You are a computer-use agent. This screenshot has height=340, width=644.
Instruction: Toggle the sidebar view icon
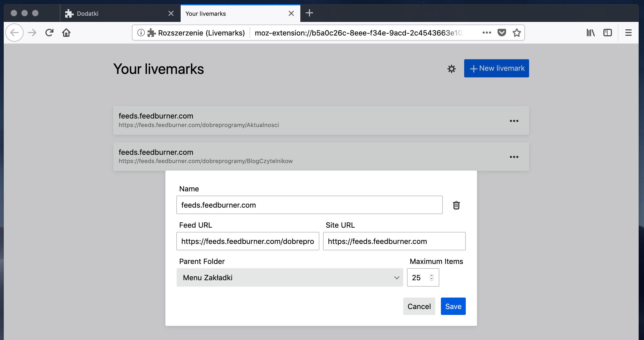607,33
